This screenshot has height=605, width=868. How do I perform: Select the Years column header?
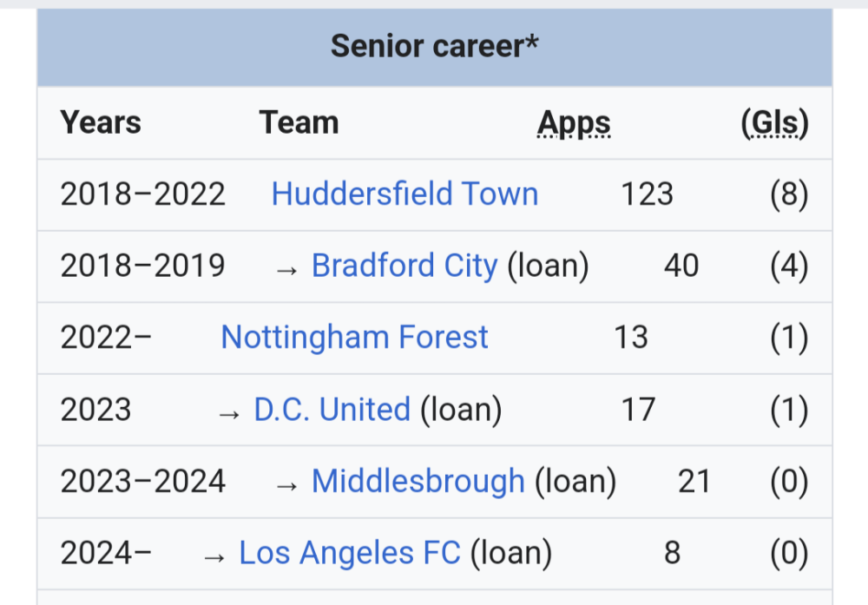point(101,123)
